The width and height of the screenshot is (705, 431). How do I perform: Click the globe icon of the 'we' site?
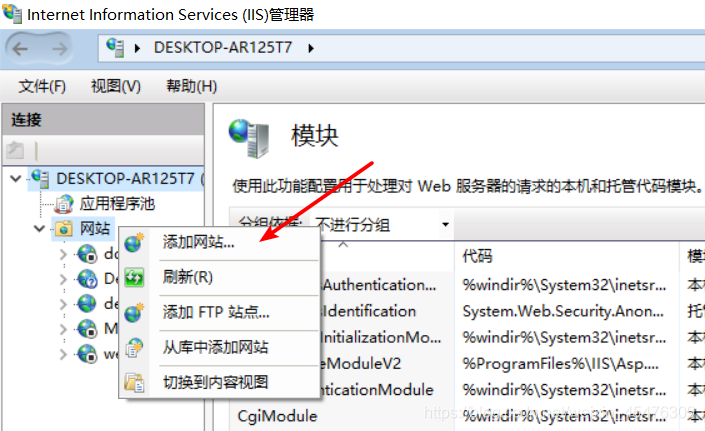87,354
